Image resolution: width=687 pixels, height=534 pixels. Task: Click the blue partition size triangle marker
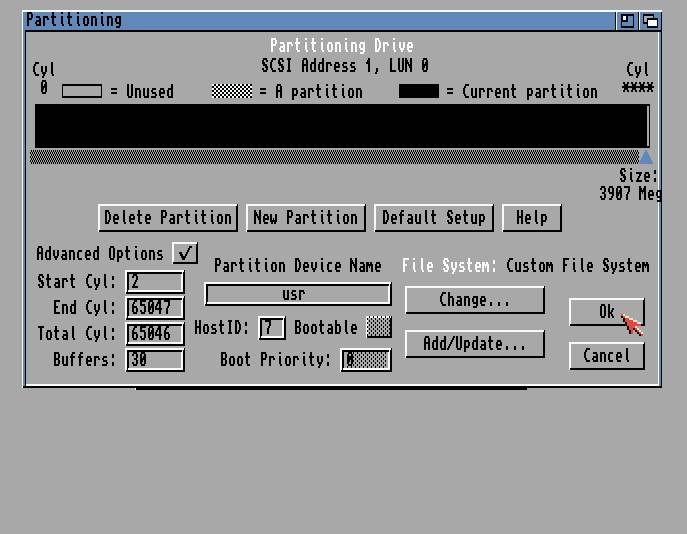pos(645,157)
